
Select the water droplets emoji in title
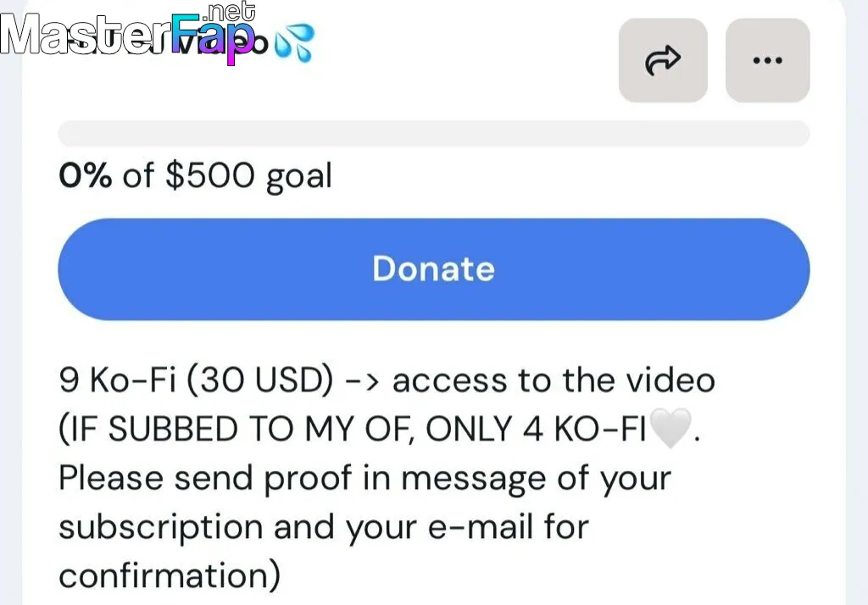294,42
